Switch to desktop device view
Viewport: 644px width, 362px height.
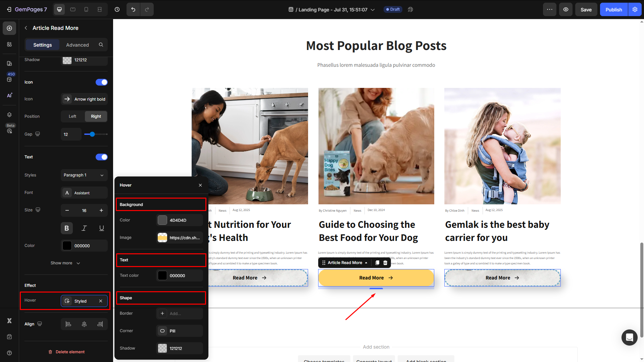click(x=59, y=9)
